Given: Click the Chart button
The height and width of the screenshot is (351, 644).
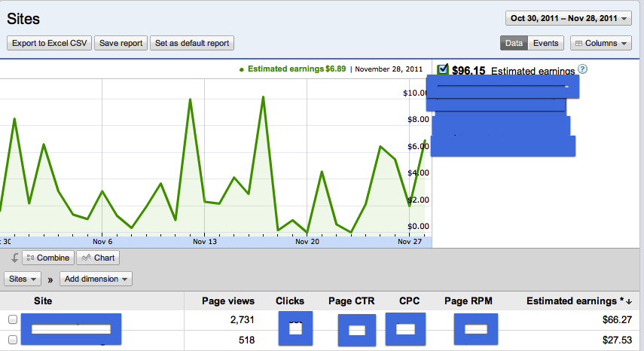Looking at the screenshot, I should 98,258.
